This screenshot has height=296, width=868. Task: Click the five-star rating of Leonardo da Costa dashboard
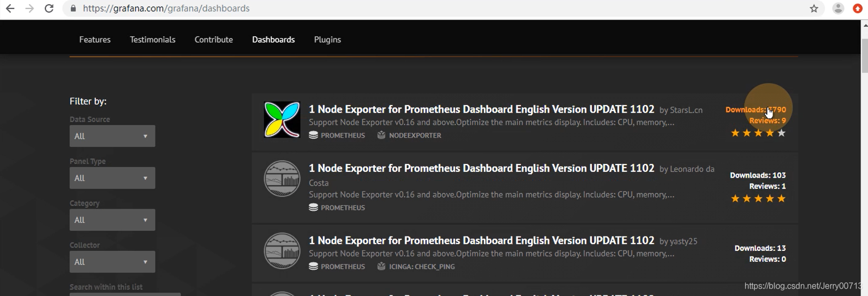point(758,198)
